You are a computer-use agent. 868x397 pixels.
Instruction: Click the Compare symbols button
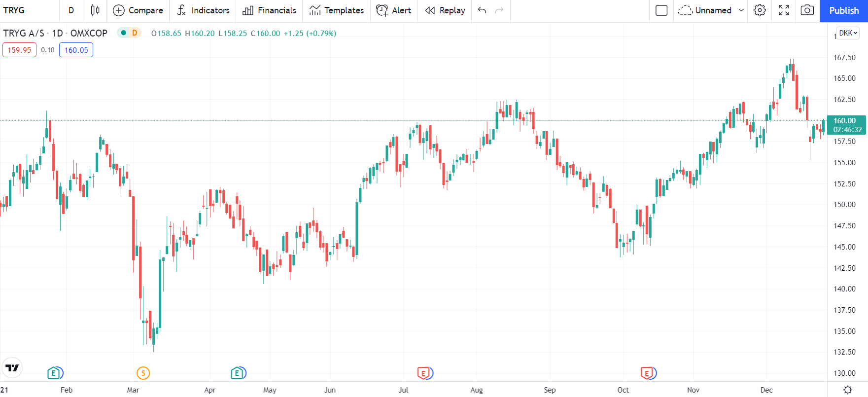138,10
